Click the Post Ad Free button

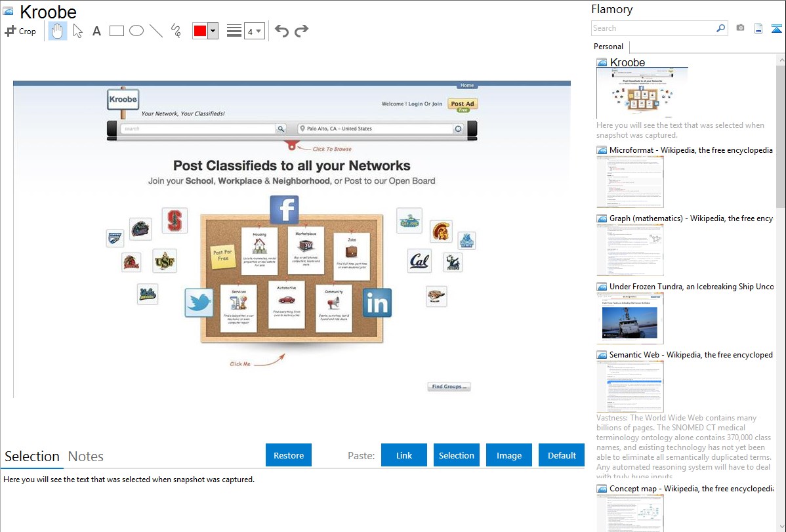(x=462, y=106)
